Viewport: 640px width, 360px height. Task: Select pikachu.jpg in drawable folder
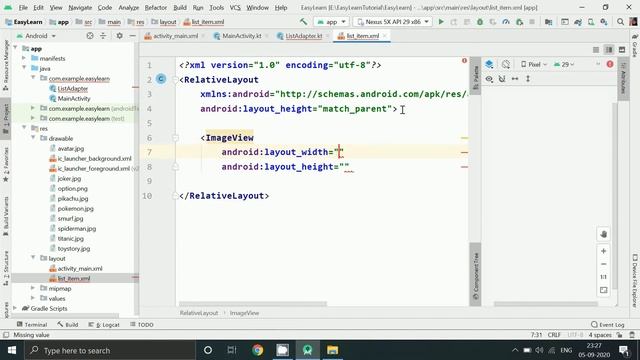point(73,198)
